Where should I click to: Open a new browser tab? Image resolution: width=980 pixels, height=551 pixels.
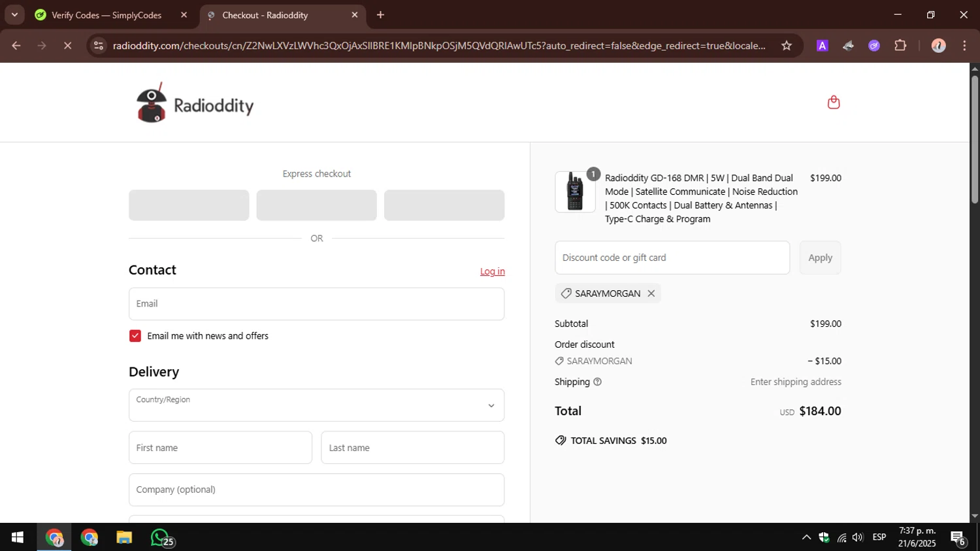pos(380,15)
